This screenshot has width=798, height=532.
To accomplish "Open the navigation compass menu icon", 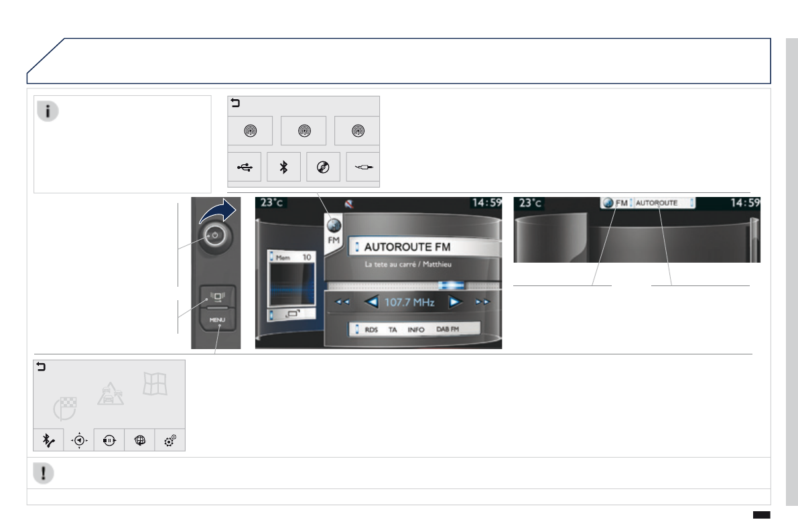I will [x=79, y=440].
